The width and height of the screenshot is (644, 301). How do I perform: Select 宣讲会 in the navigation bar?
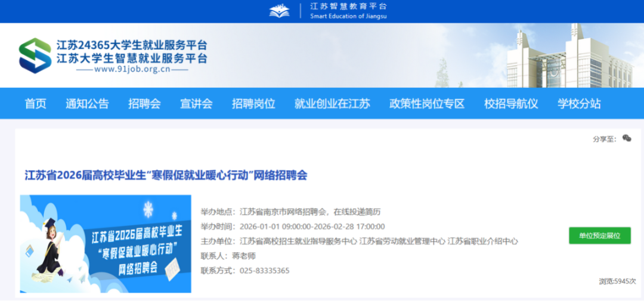click(x=196, y=103)
